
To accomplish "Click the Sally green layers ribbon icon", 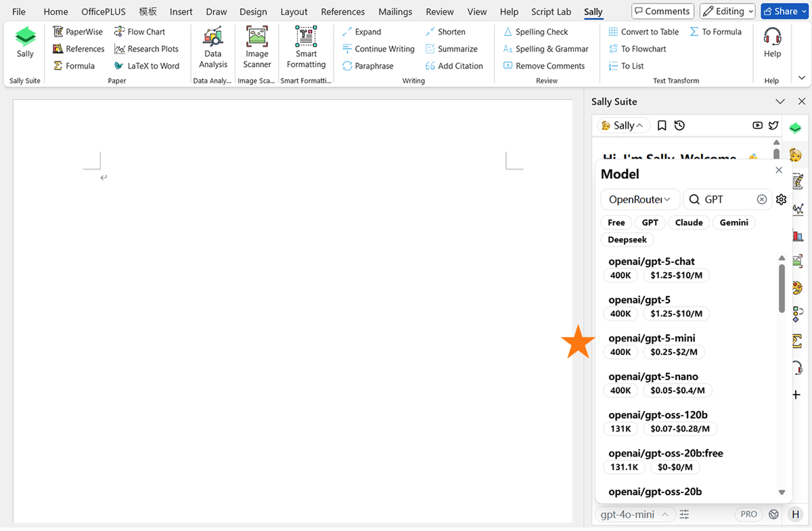I will pyautogui.click(x=25, y=43).
